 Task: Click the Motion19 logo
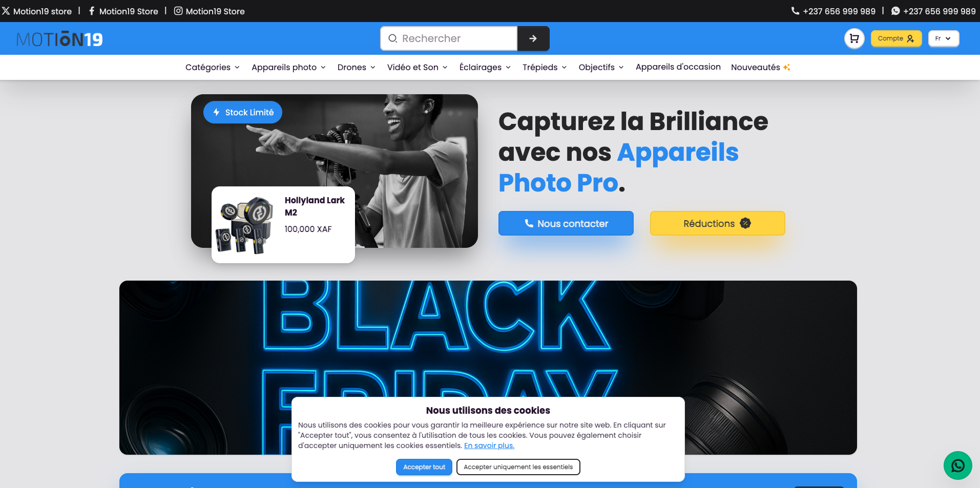click(x=59, y=39)
